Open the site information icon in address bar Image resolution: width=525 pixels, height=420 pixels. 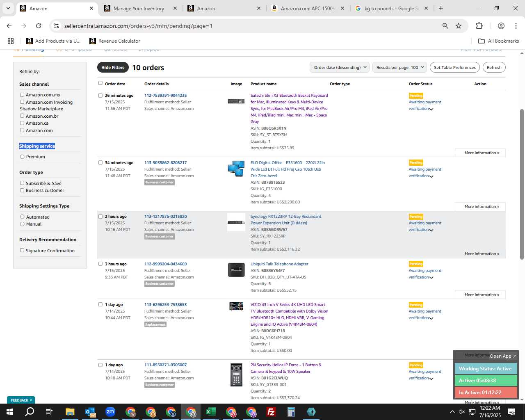(56, 26)
